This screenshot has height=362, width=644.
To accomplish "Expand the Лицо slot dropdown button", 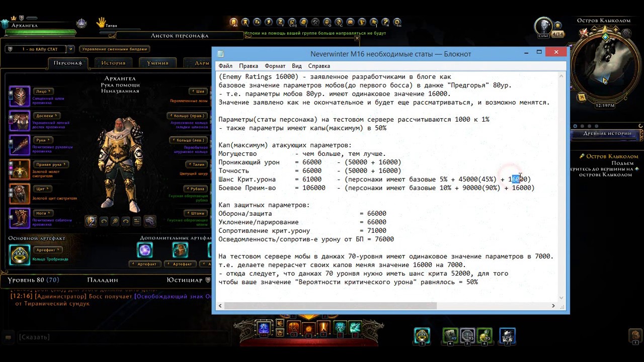I will [43, 92].
